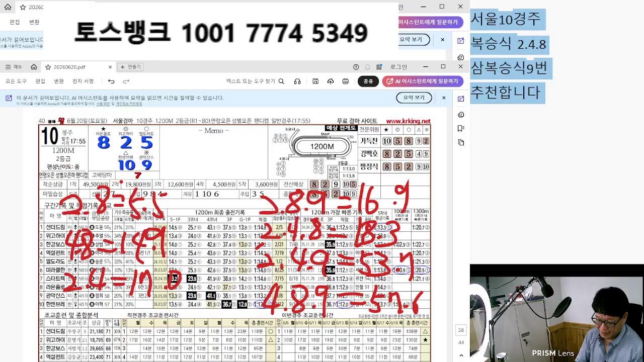Click 요약 보기 in back window
This screenshot has width=644, height=362.
pyautogui.click(x=414, y=39)
